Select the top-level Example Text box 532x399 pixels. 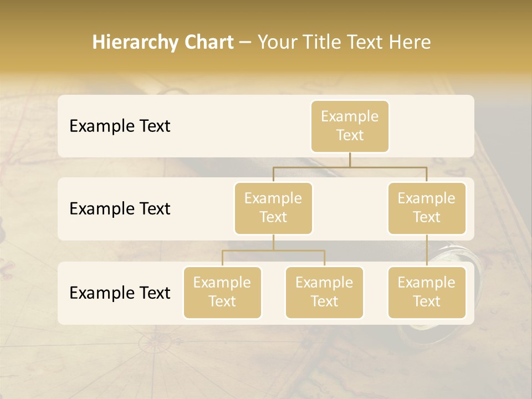click(350, 126)
